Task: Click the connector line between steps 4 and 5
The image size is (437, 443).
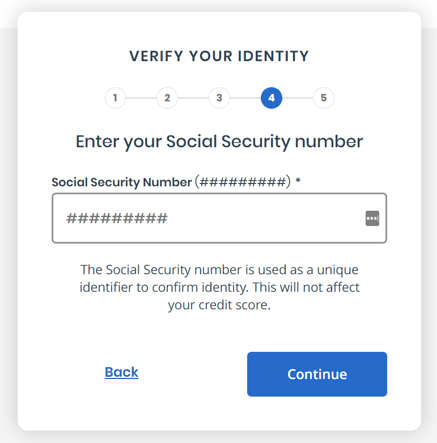Action: [x=297, y=98]
